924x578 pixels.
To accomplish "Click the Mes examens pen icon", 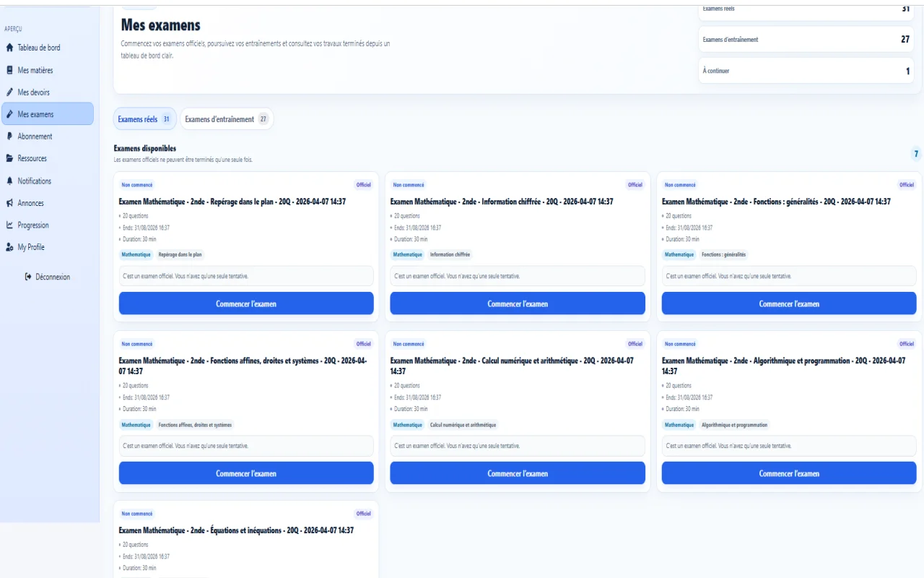I will [x=9, y=114].
